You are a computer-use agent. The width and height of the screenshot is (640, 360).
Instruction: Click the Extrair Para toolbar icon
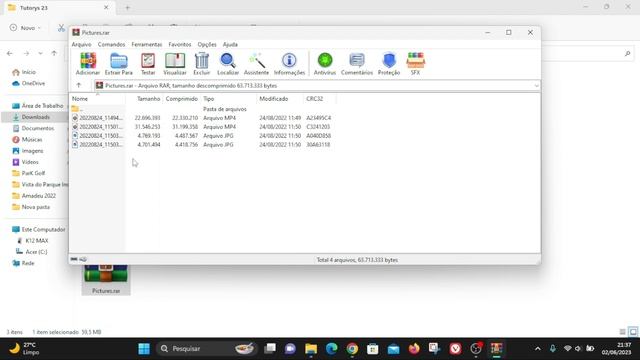point(118,64)
